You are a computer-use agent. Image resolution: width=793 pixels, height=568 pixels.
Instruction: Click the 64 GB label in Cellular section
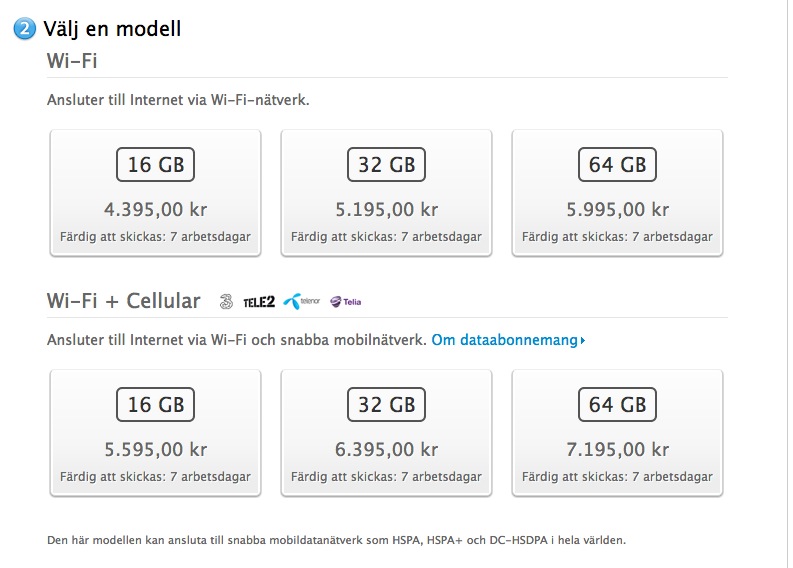617,405
